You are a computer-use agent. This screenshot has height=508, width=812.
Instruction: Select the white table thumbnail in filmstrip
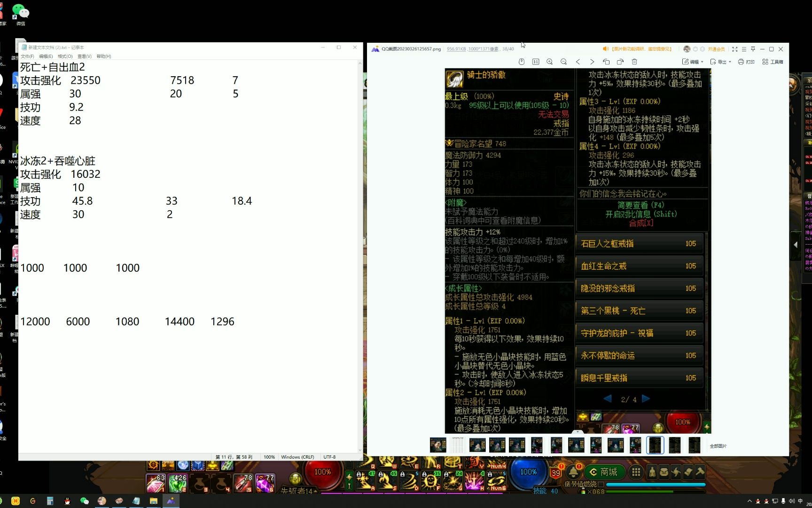coord(458,445)
